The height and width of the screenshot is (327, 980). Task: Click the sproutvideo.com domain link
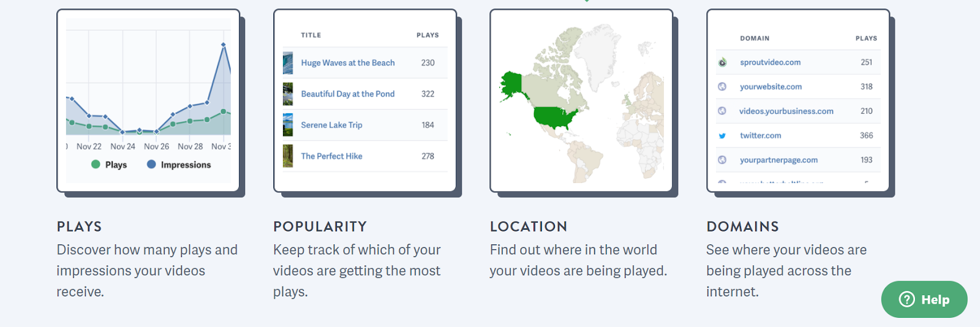770,62
